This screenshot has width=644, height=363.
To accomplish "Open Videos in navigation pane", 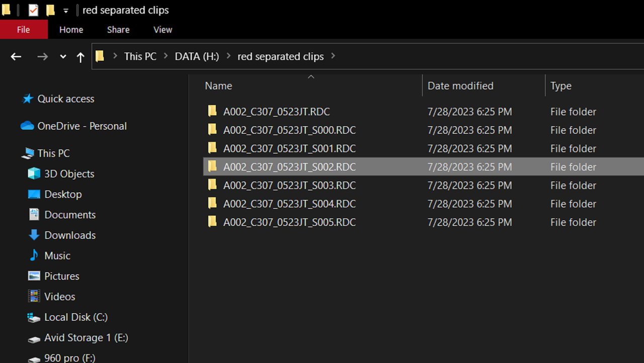I will point(59,297).
